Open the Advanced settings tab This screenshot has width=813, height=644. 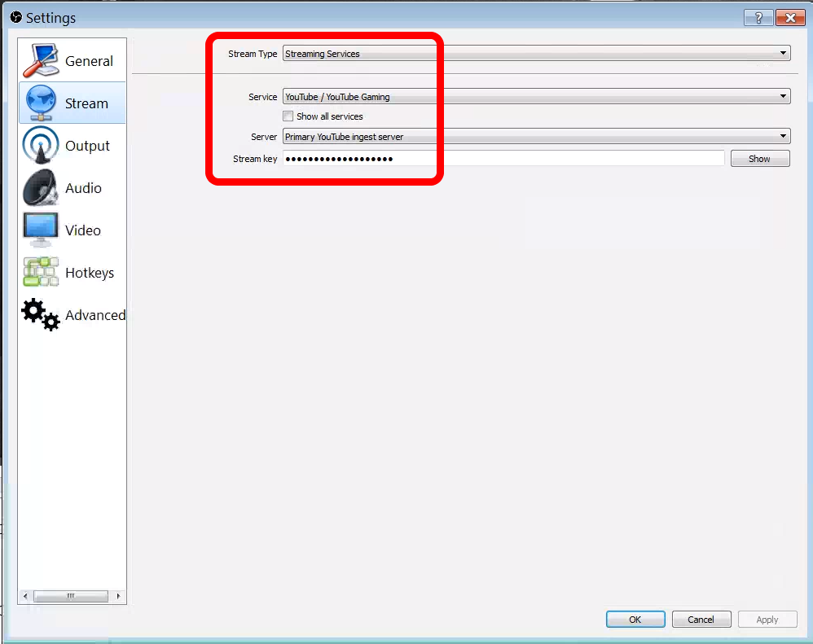[72, 315]
